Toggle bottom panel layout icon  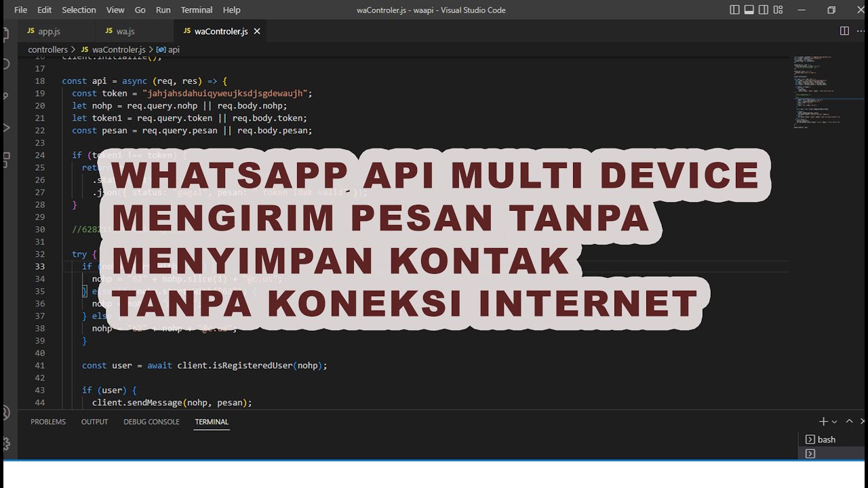point(749,10)
